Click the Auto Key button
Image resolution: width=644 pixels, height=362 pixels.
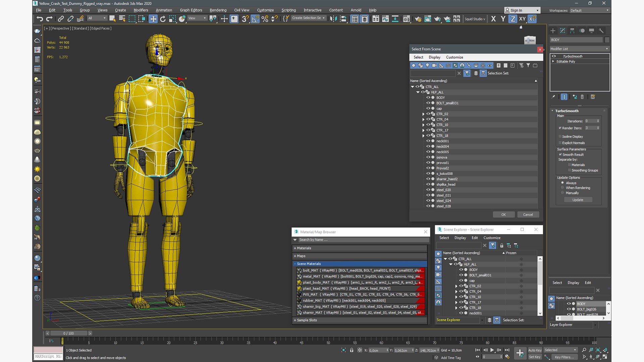(535, 350)
